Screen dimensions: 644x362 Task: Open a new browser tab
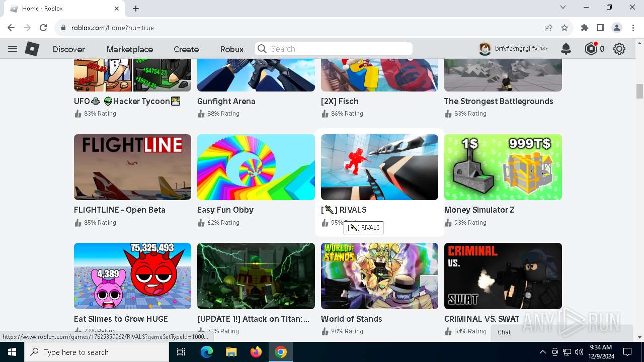pos(136,8)
